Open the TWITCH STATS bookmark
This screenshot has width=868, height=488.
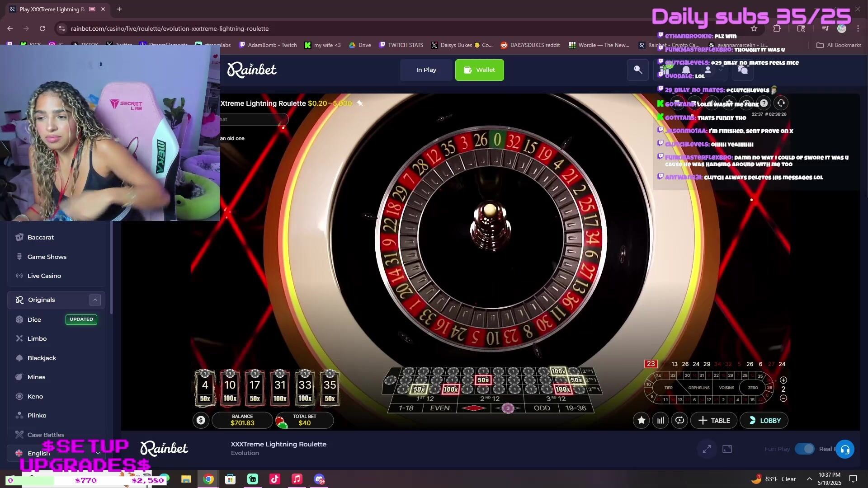click(x=401, y=45)
